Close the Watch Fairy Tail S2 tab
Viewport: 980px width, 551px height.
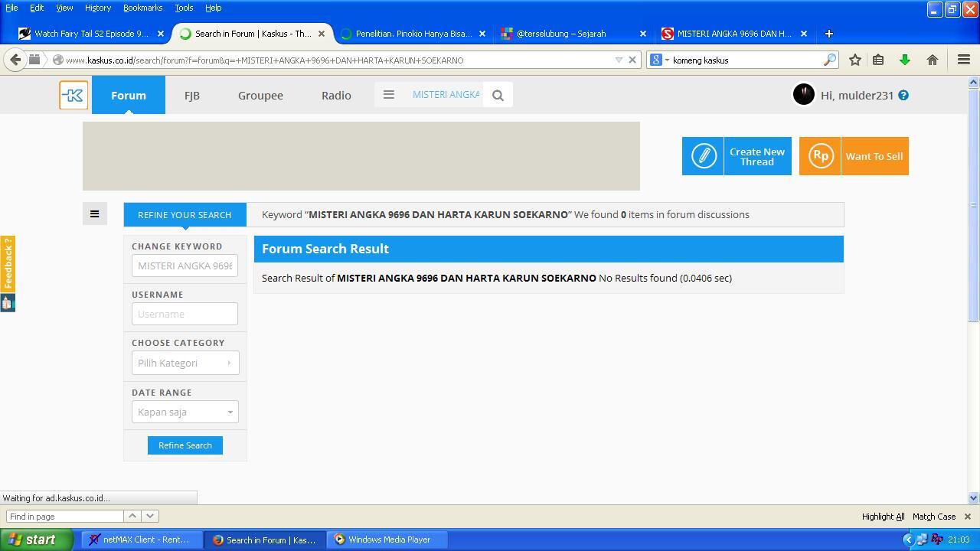pyautogui.click(x=161, y=34)
